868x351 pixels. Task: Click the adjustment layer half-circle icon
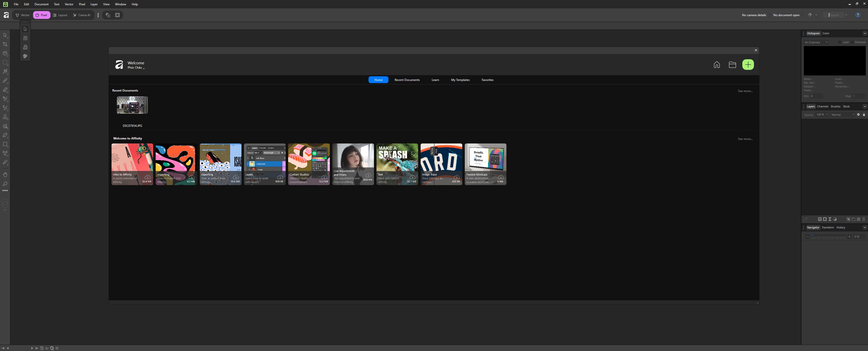(x=835, y=219)
